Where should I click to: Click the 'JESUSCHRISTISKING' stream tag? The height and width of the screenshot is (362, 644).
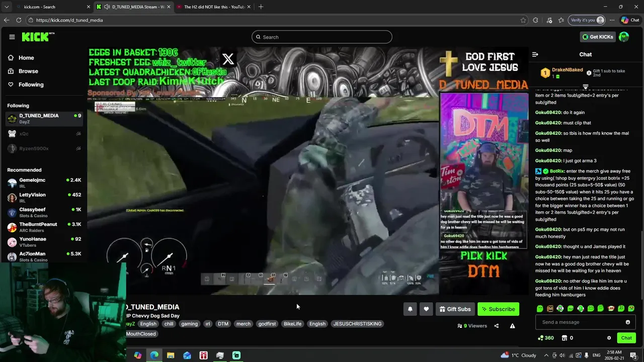coord(357,324)
